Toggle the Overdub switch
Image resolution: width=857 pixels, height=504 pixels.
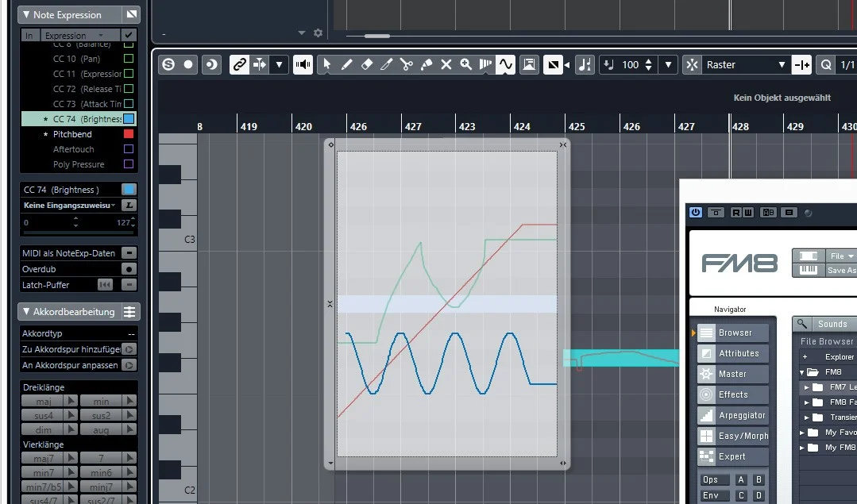coord(129,268)
